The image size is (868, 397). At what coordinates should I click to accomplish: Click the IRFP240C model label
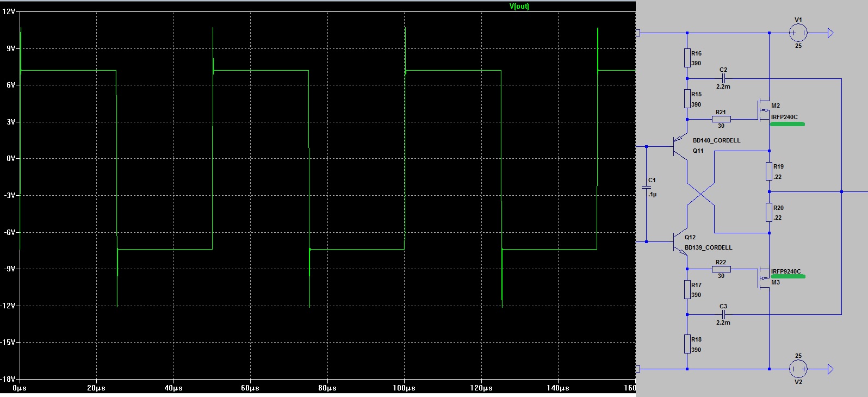[784, 117]
